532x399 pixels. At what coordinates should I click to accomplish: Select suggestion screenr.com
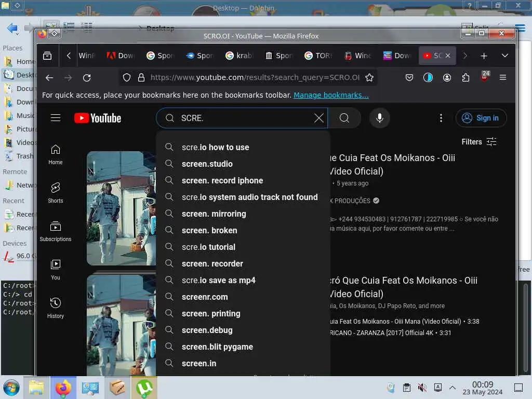click(243, 297)
